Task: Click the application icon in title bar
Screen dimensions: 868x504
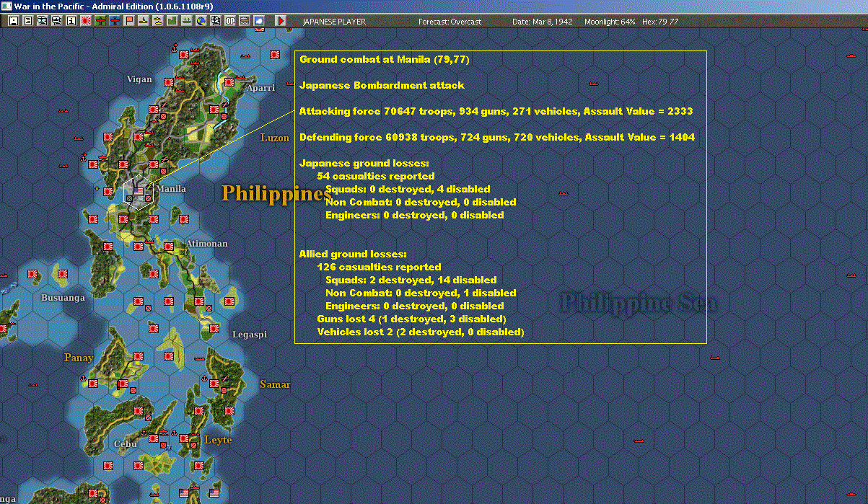Action: point(6,6)
